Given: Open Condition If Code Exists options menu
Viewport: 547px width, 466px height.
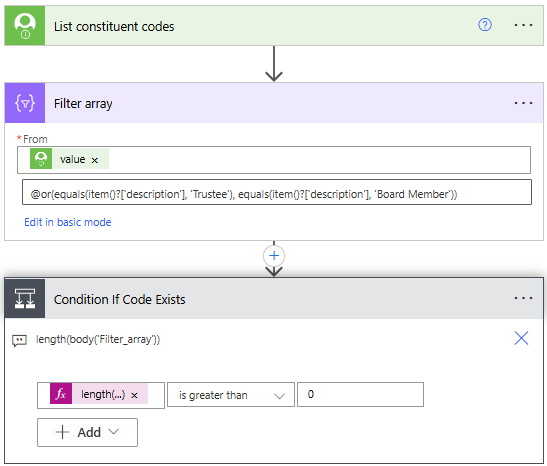Looking at the screenshot, I should coord(523,298).
